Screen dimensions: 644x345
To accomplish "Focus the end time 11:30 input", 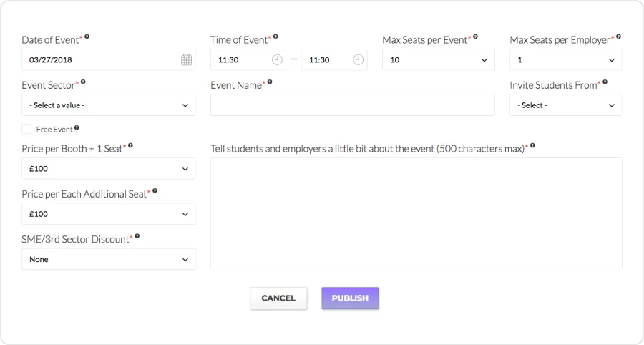I will (334, 59).
